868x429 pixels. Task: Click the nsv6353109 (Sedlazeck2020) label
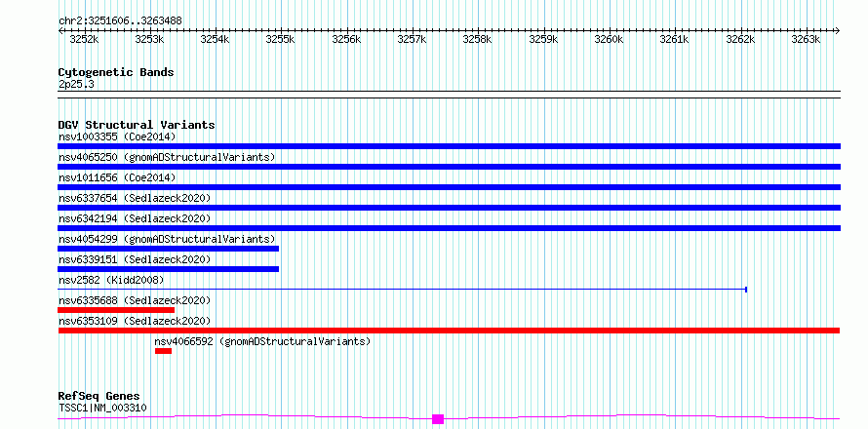click(135, 321)
